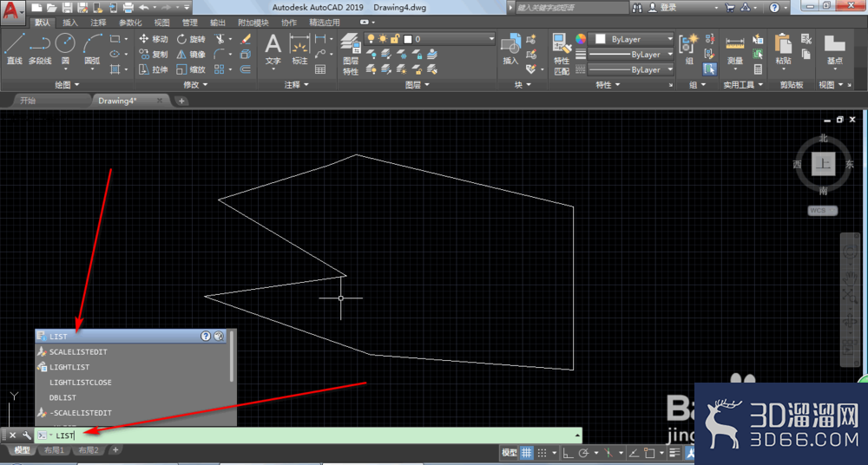Image resolution: width=868 pixels, height=465 pixels.
Task: Open the Annotate (注释) ribbon tab
Action: pos(99,23)
